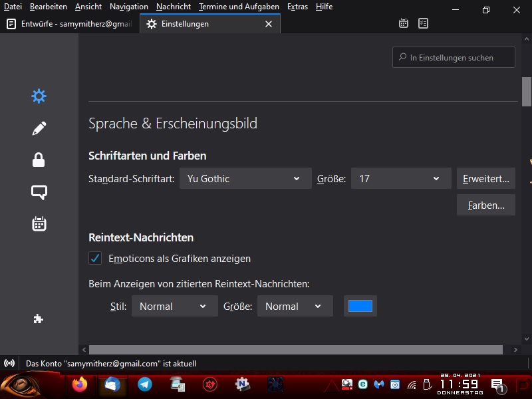Click the Farben... button
The image size is (532, 399).
click(x=485, y=205)
